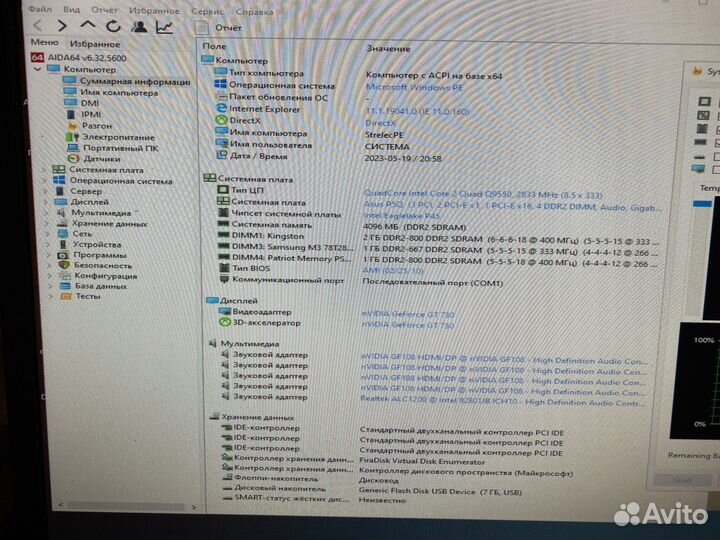Open the Электропитание tree item

coord(110,137)
